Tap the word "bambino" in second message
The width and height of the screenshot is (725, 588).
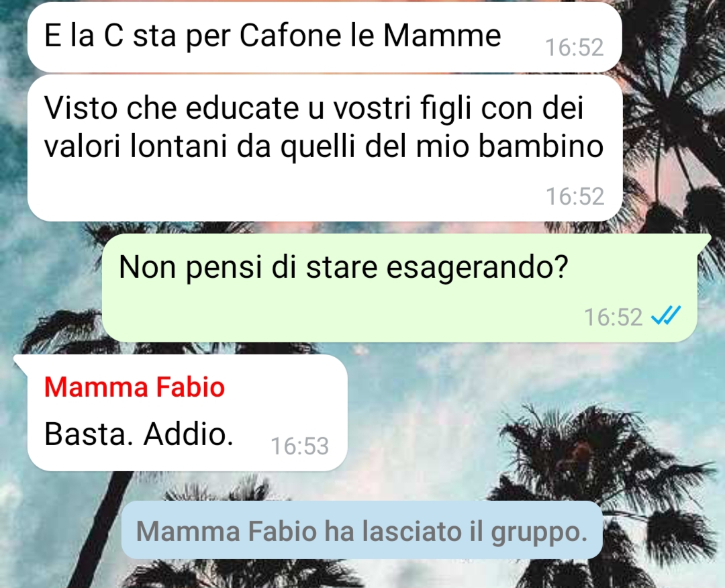coord(540,146)
